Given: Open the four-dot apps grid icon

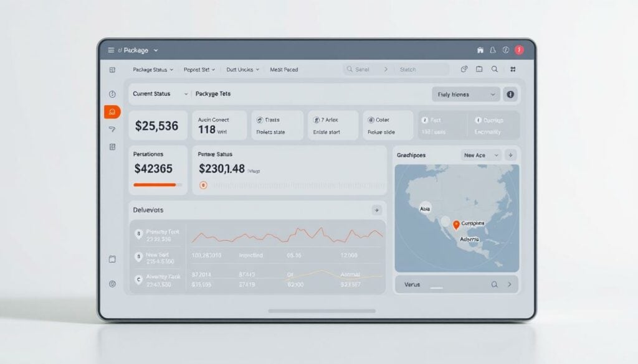Looking at the screenshot, I should point(513,70).
